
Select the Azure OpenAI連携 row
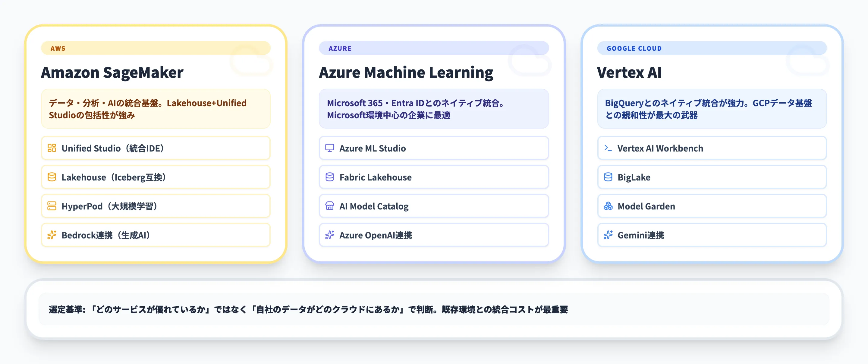(433, 235)
